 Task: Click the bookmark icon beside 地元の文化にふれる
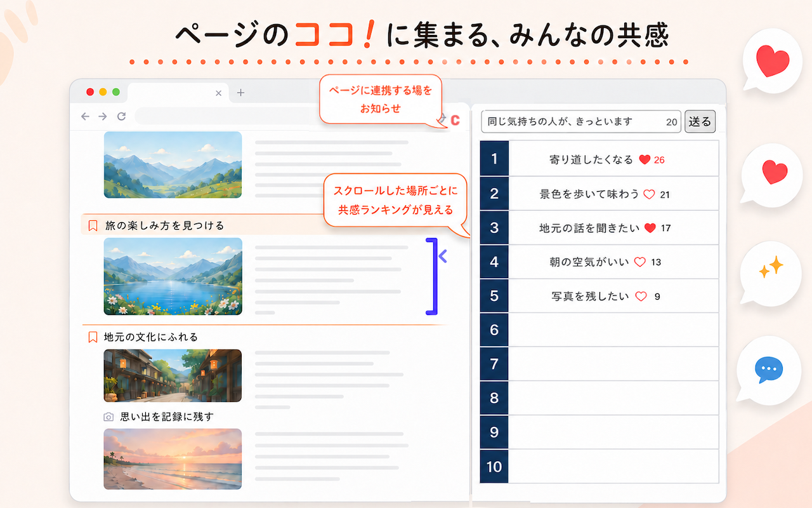pyautogui.click(x=93, y=337)
